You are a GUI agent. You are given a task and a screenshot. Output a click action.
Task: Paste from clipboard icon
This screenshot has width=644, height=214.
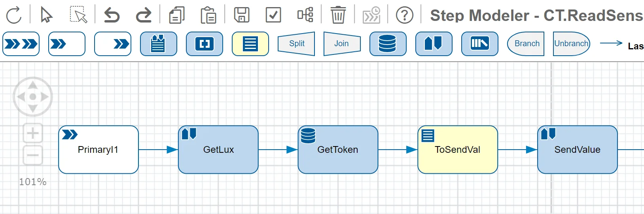208,15
